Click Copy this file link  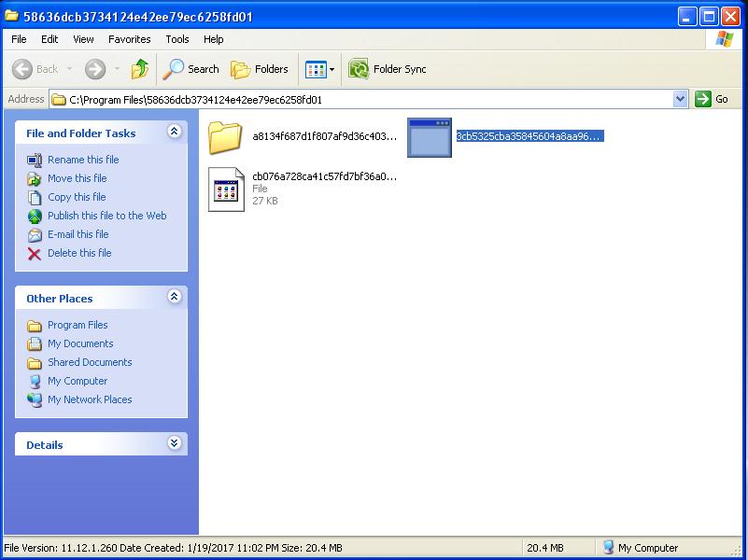pyautogui.click(x=77, y=197)
